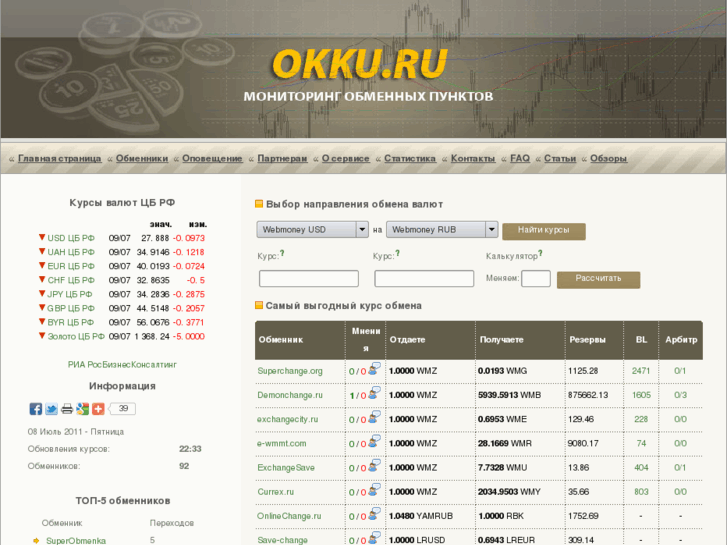Click Найти курсы button
727x545 pixels.
pyautogui.click(x=544, y=231)
